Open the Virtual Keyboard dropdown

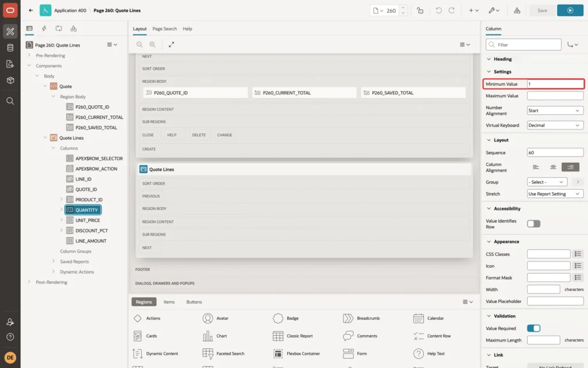click(x=555, y=125)
